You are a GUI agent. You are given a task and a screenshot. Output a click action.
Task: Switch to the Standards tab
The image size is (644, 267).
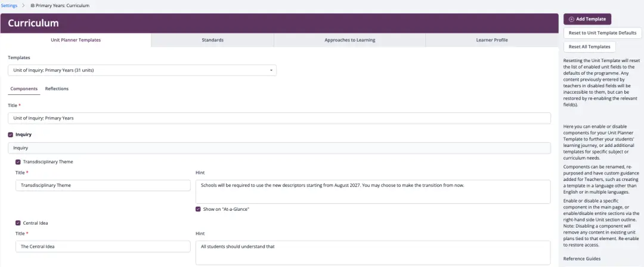(212, 40)
